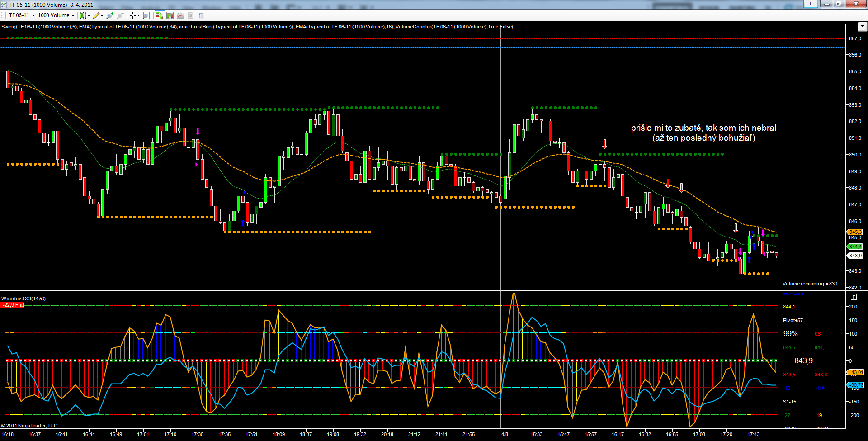This screenshot has width=868, height=441.
Task: Open the Indicators chart icon
Action: pos(180,15)
